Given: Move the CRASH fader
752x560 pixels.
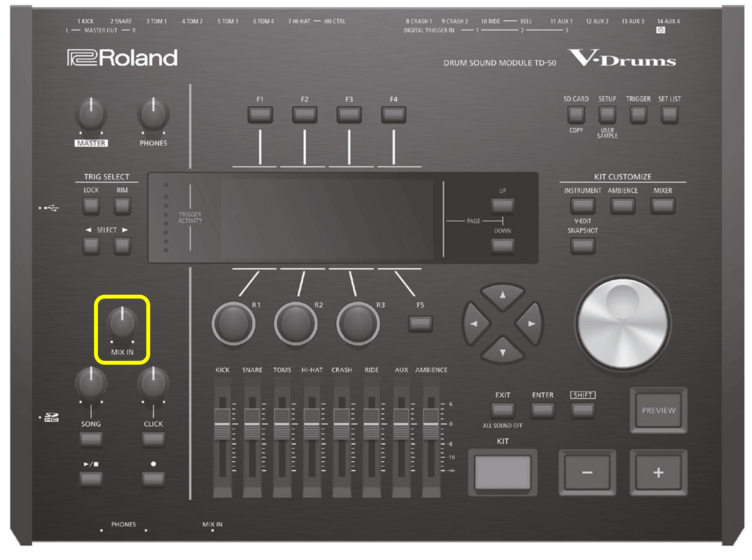Looking at the screenshot, I should pos(342,424).
